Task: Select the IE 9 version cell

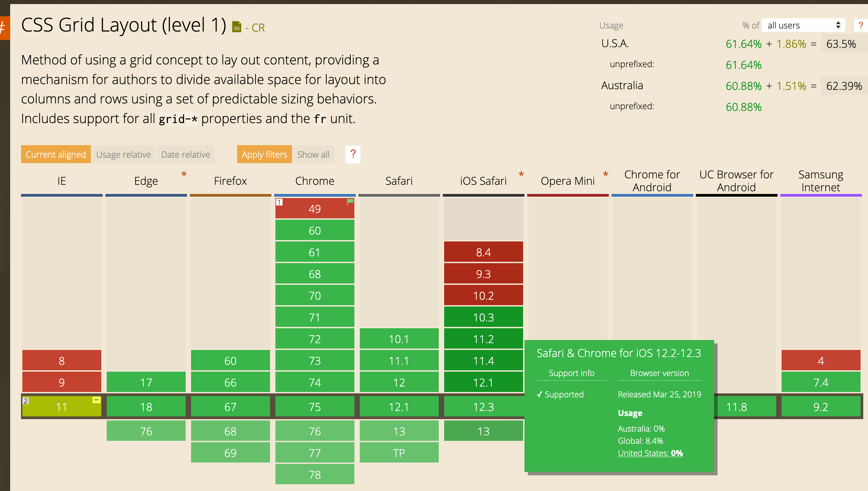Action: (62, 382)
